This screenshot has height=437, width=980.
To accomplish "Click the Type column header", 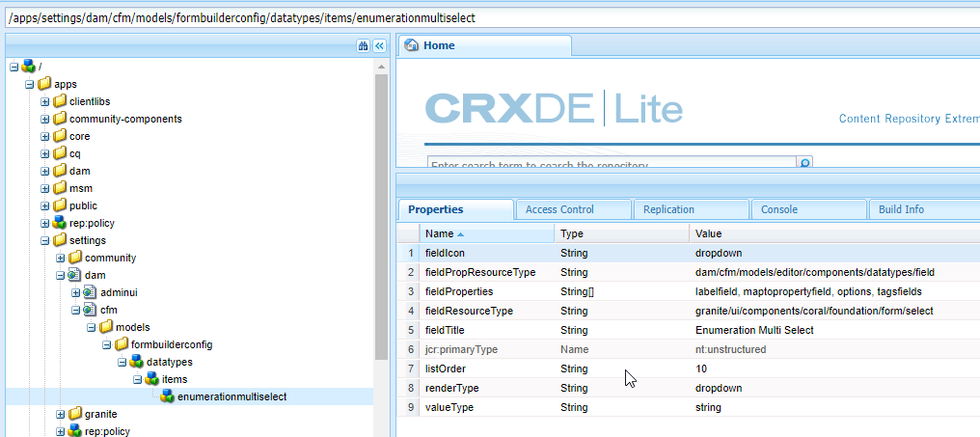I will tap(572, 233).
